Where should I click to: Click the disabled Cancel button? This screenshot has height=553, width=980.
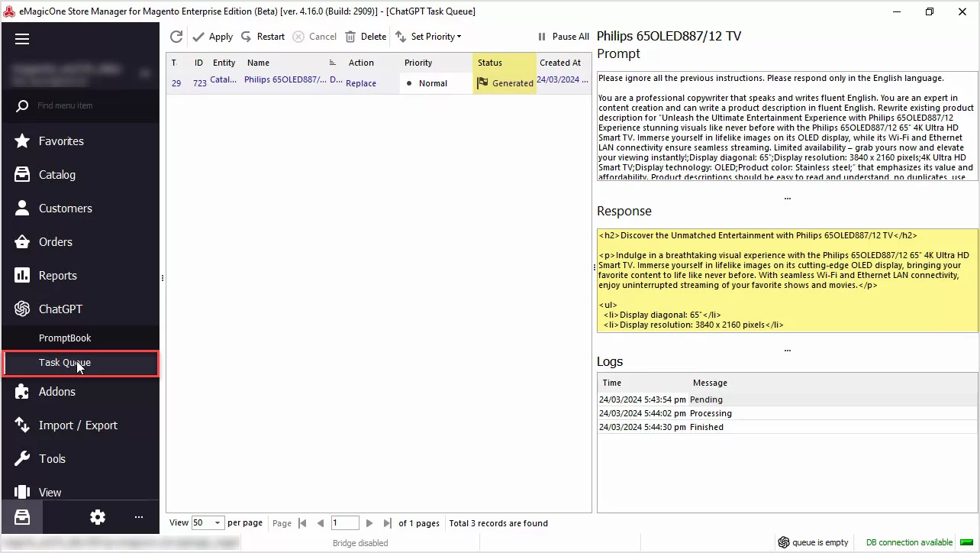pos(314,37)
